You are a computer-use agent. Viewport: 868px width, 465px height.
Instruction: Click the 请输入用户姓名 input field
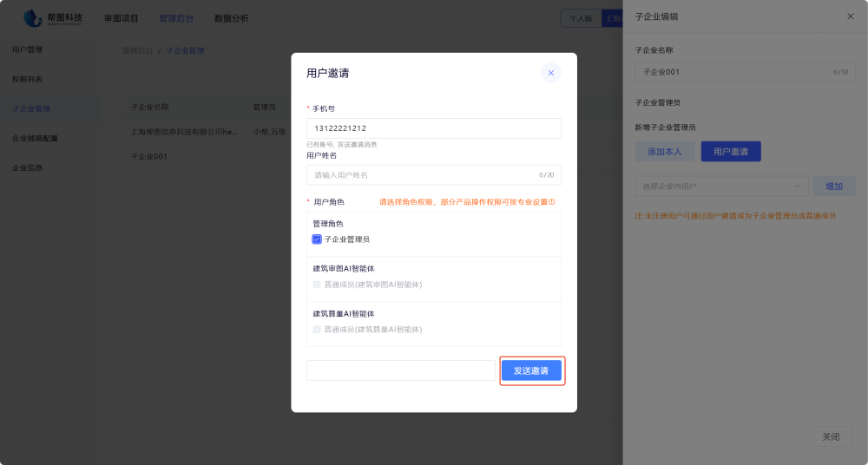[x=421, y=175]
